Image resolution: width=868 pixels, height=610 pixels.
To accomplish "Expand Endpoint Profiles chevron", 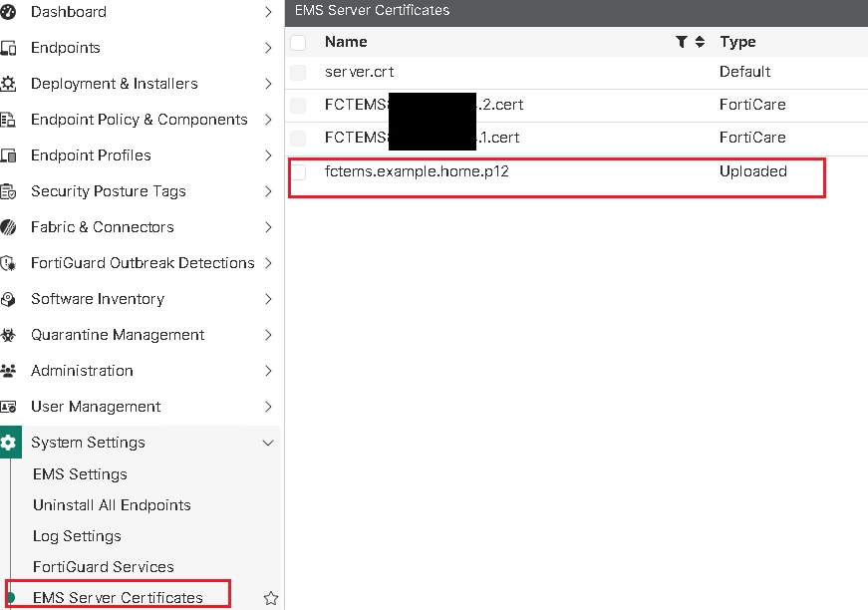I will pos(268,155).
